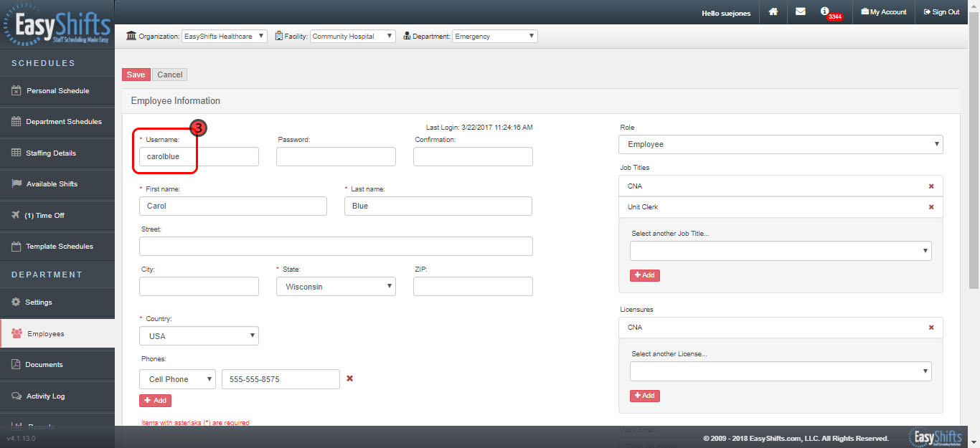This screenshot has height=448, width=980.
Task: Click the ZIP field
Action: pos(473,287)
